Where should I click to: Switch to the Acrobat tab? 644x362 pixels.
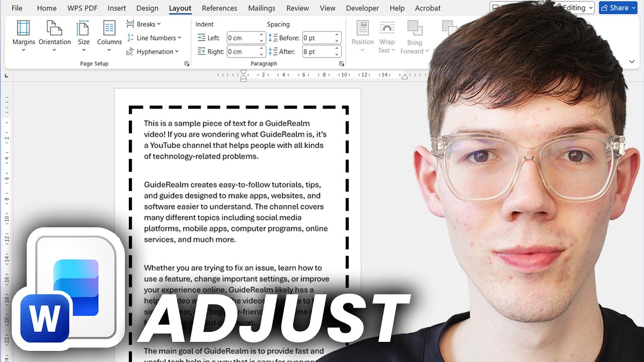click(x=428, y=8)
